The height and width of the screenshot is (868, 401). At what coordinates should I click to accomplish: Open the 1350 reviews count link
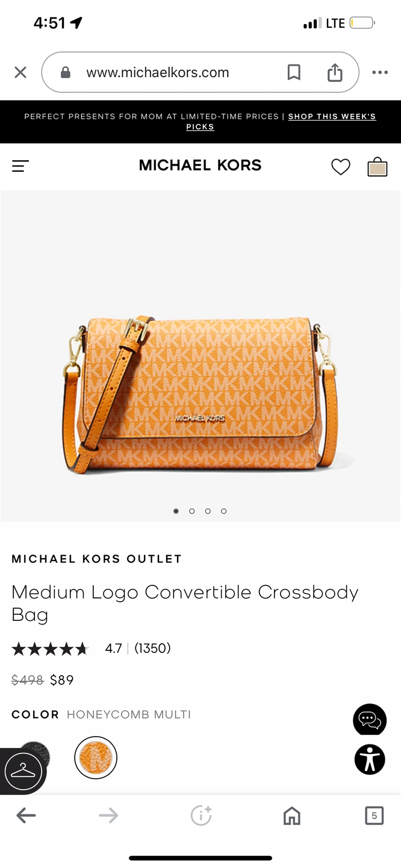[x=152, y=649]
